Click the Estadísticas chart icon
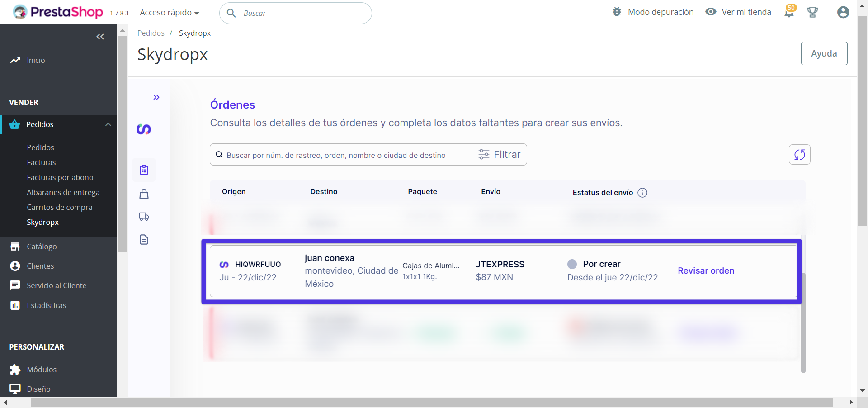 (15, 305)
